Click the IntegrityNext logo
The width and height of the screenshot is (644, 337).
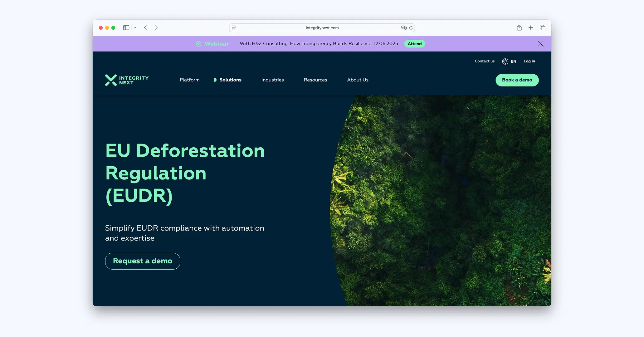click(x=127, y=80)
